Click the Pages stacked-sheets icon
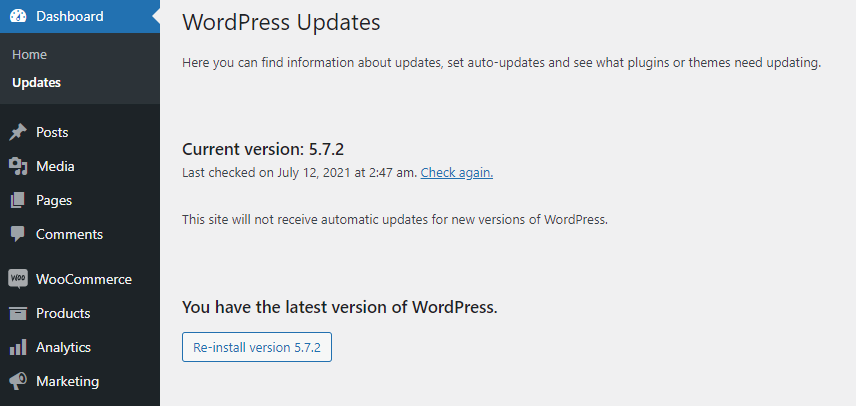Image resolution: width=856 pixels, height=406 pixels. [18, 200]
